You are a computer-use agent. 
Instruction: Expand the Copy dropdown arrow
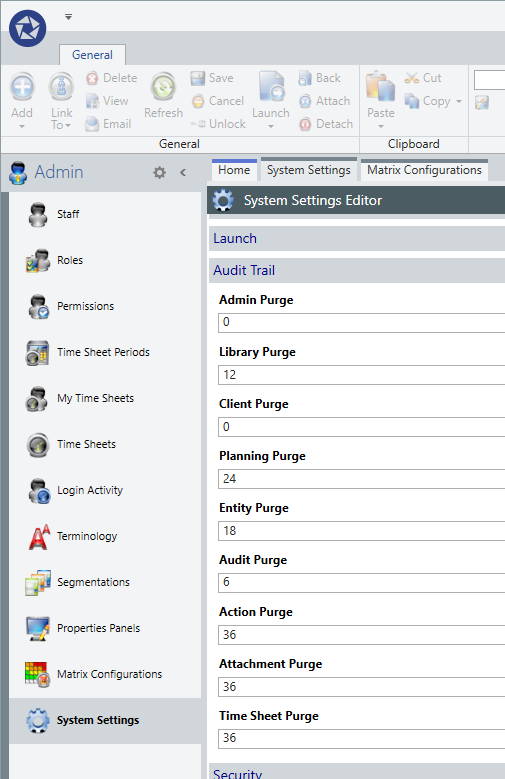[x=459, y=101]
